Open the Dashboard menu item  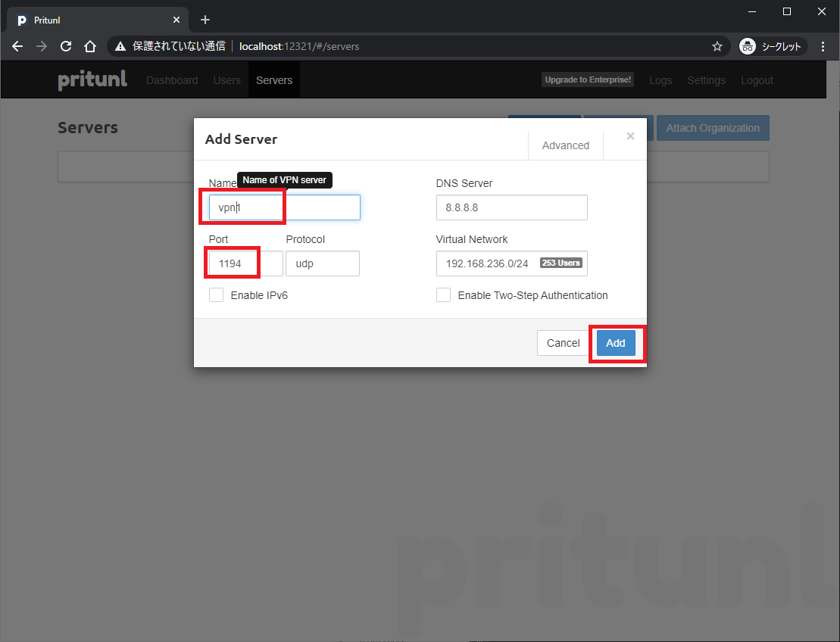[172, 80]
